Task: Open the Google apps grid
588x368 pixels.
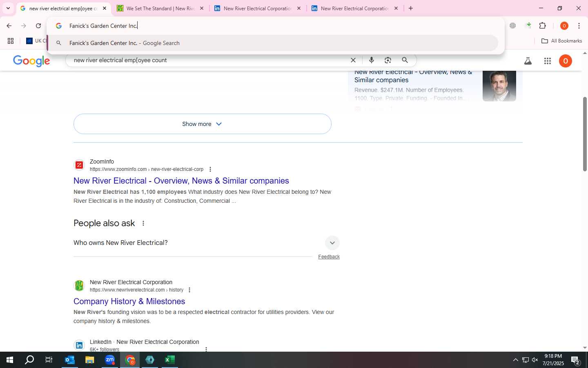Action: point(548,61)
